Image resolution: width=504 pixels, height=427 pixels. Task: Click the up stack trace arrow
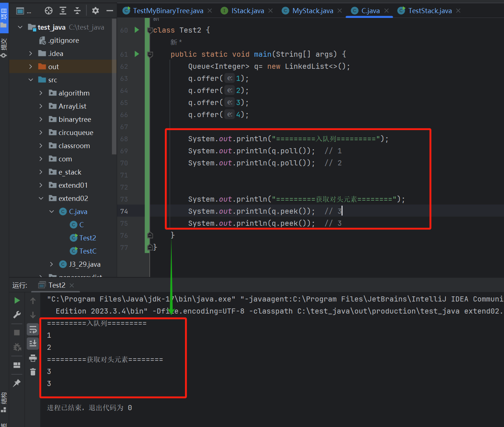point(33,300)
